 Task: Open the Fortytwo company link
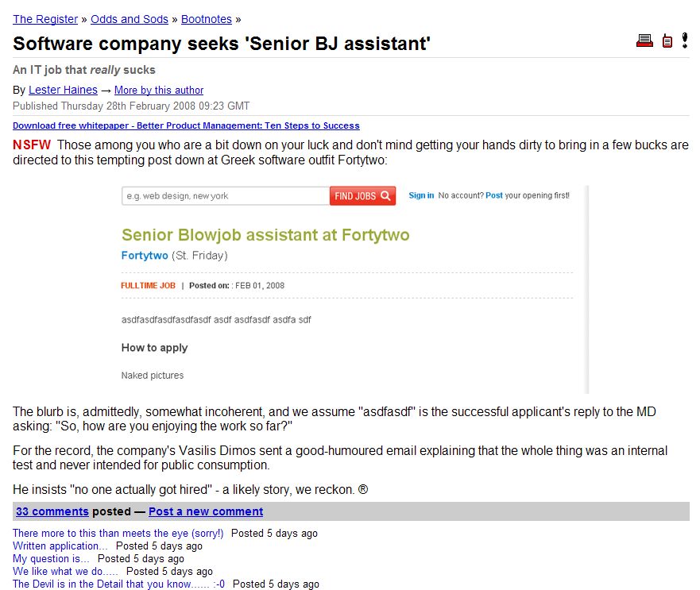(x=145, y=255)
